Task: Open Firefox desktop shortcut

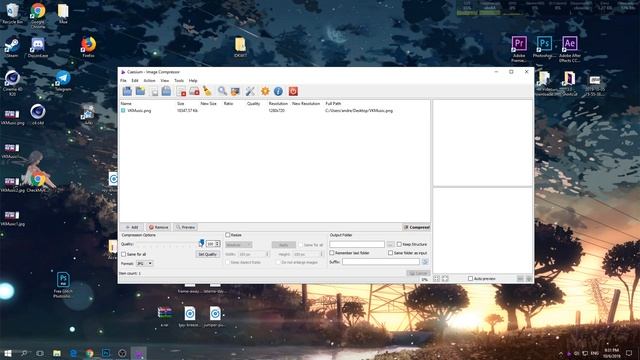Action: (88, 47)
